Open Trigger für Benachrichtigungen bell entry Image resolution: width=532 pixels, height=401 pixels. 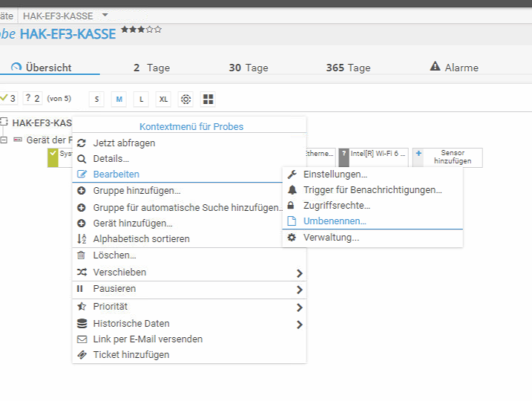tap(372, 189)
